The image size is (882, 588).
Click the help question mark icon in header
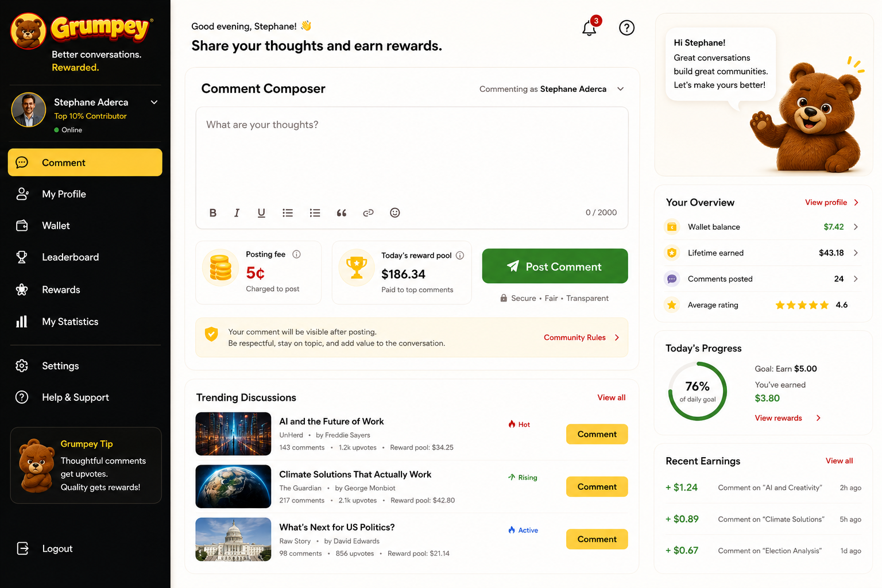[626, 28]
